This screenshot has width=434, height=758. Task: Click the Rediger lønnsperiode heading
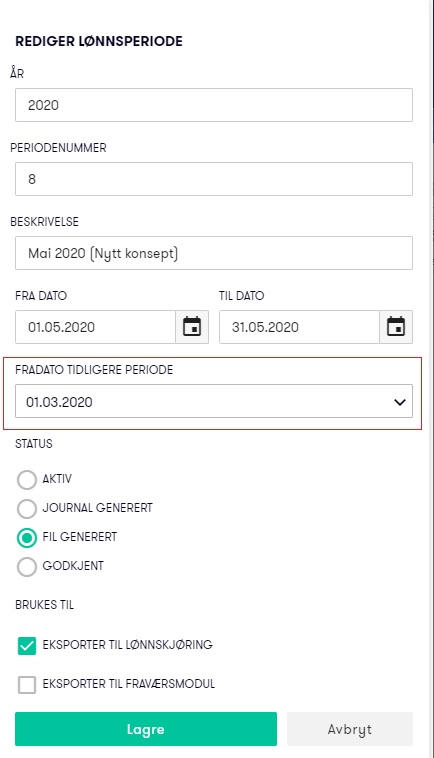click(99, 41)
